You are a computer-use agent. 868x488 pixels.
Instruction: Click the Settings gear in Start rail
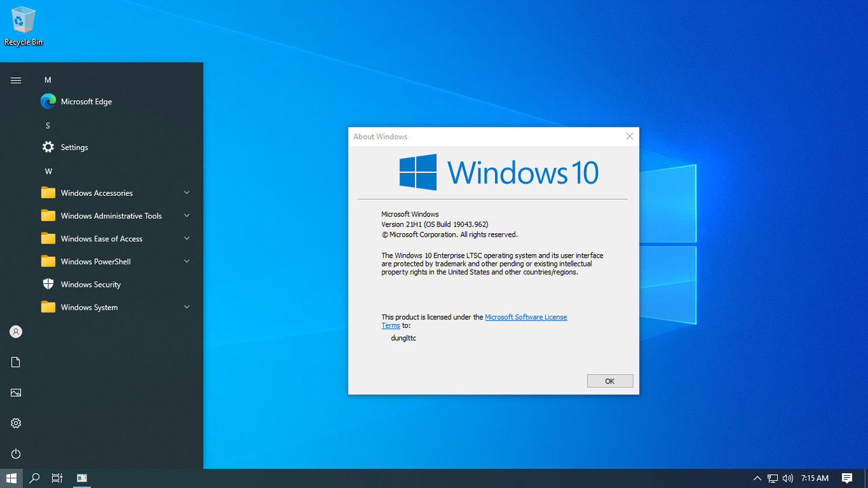(16, 423)
